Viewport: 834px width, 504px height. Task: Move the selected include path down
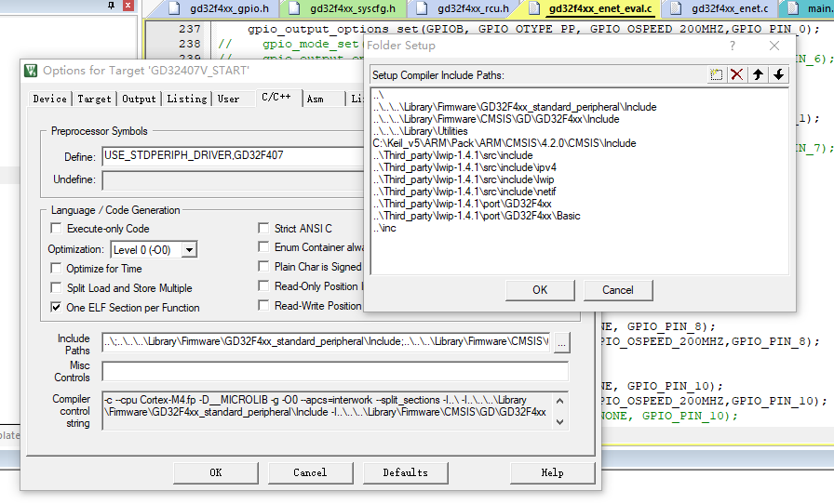(779, 75)
